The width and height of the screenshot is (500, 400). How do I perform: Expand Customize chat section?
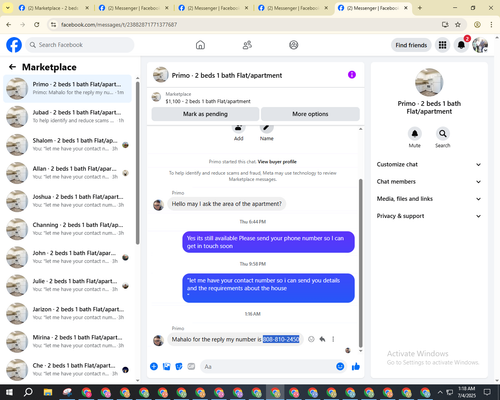(x=429, y=164)
